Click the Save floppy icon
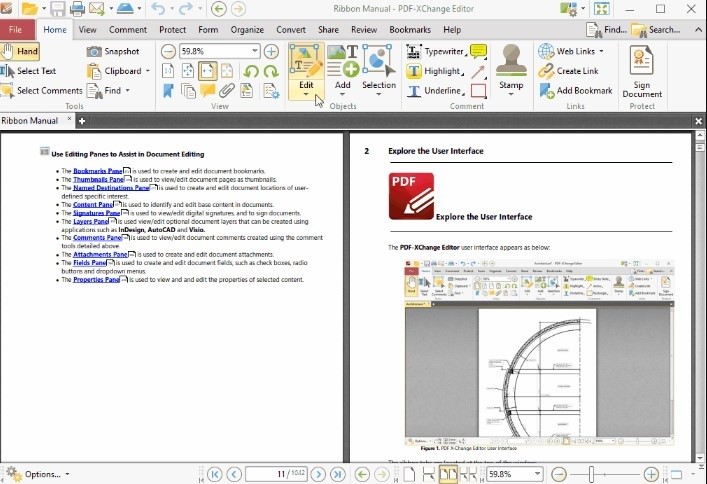707x484 pixels. [58, 8]
